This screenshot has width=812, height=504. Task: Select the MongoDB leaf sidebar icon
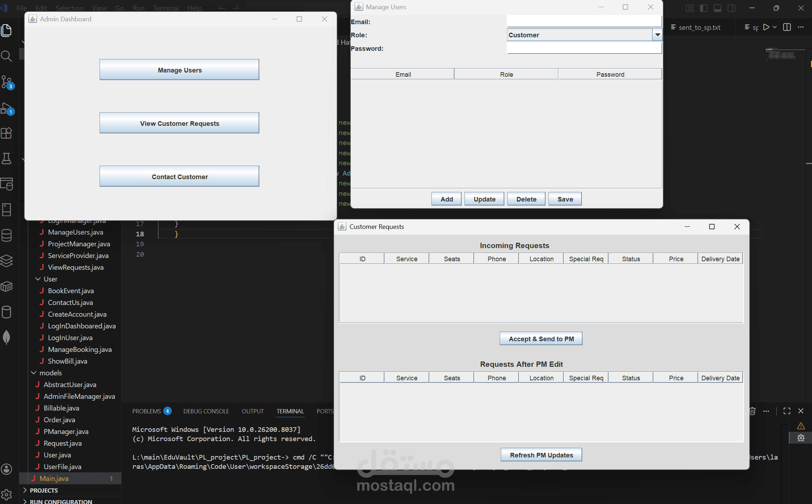point(6,337)
